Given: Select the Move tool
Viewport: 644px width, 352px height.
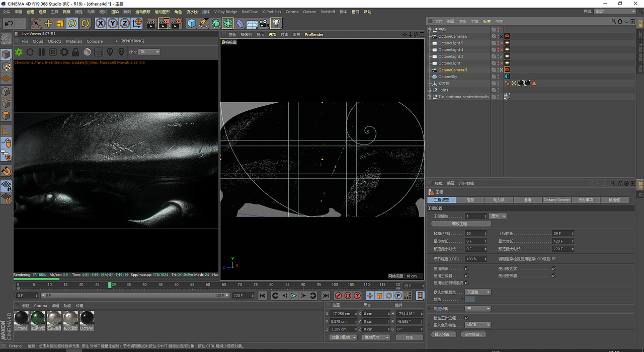Looking at the screenshot, I should pyautogui.click(x=48, y=23).
